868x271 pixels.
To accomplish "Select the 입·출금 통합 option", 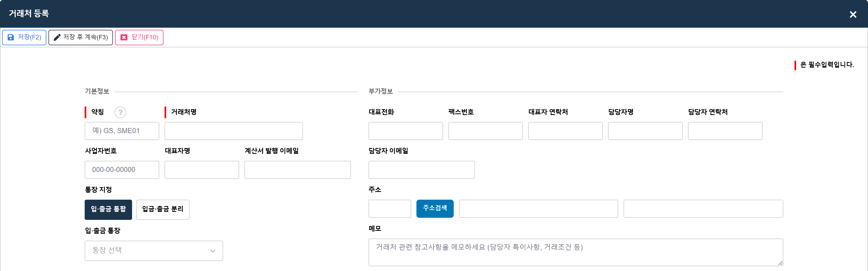I will [x=108, y=209].
